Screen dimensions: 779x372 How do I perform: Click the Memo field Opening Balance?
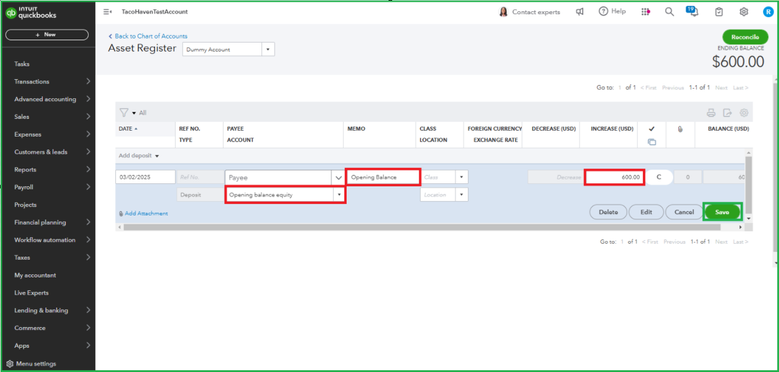(x=383, y=177)
